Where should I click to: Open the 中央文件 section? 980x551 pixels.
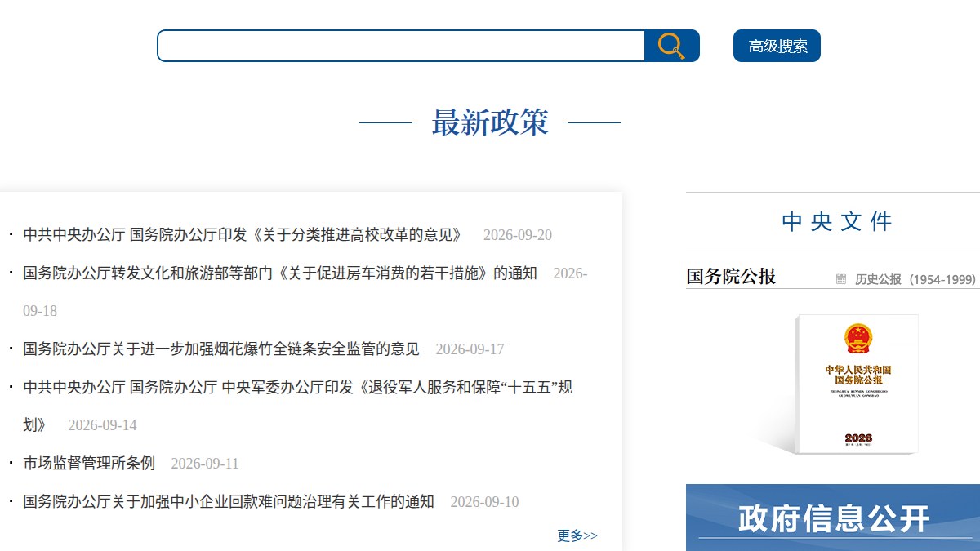pyautogui.click(x=836, y=221)
